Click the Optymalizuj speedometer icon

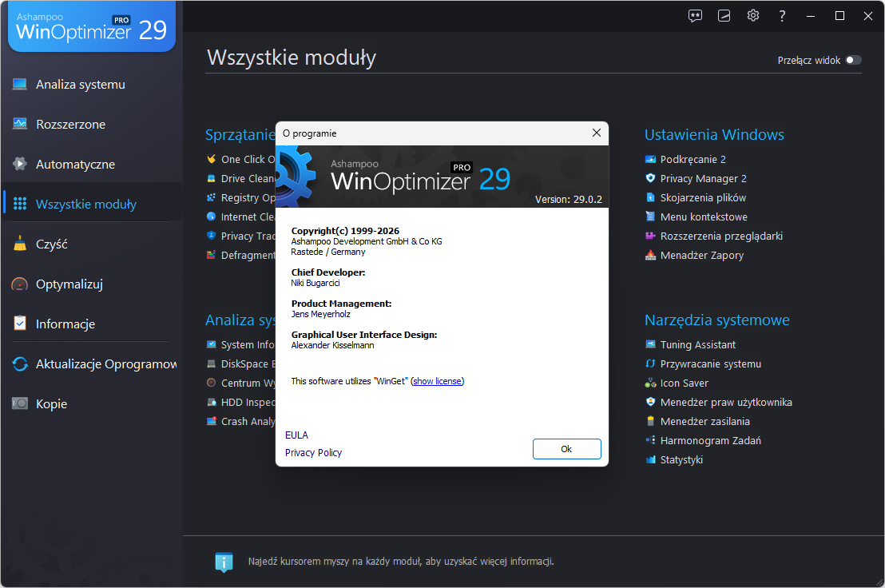click(20, 284)
